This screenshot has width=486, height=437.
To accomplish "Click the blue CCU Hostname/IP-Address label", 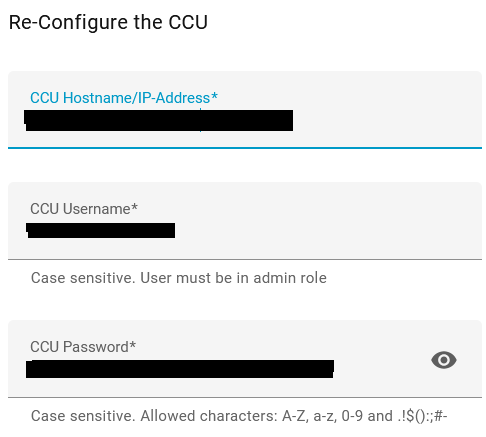I will [124, 98].
